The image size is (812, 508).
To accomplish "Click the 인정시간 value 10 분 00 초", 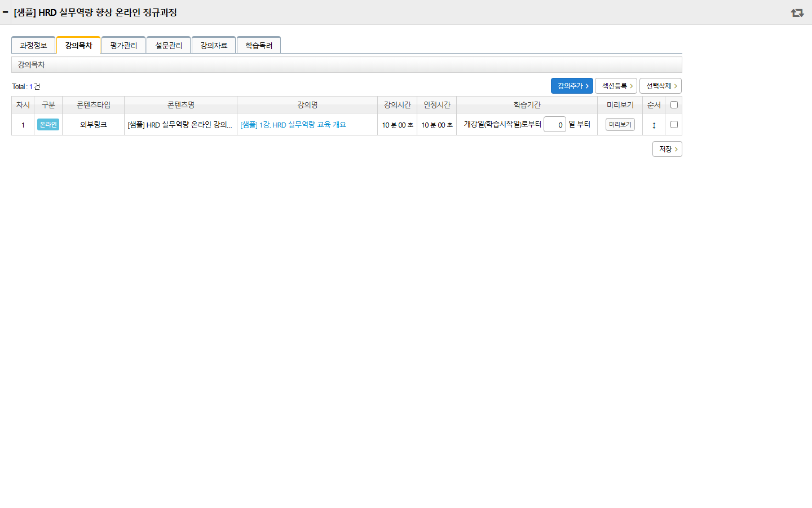I will click(437, 125).
